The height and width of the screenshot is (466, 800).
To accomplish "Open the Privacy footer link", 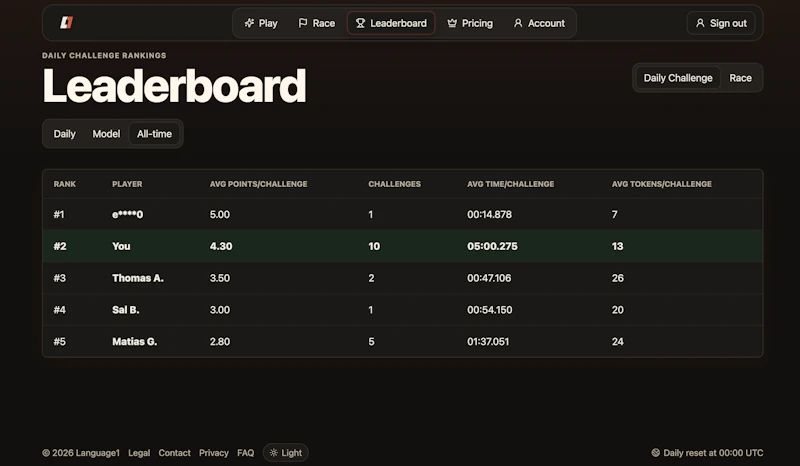I will [213, 453].
